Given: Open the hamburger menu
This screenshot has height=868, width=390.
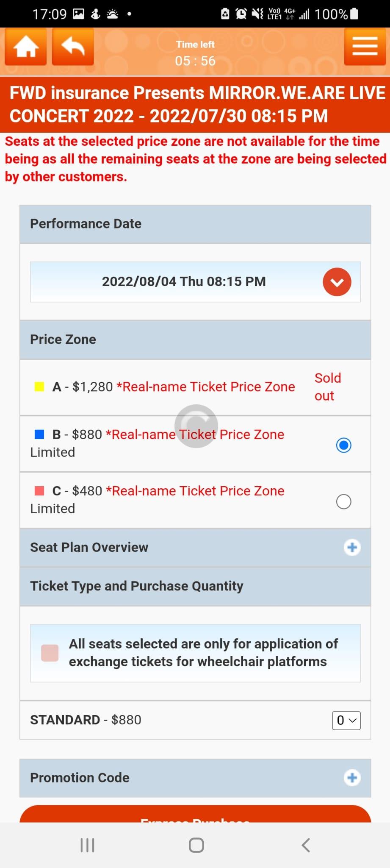Looking at the screenshot, I should pos(365,46).
